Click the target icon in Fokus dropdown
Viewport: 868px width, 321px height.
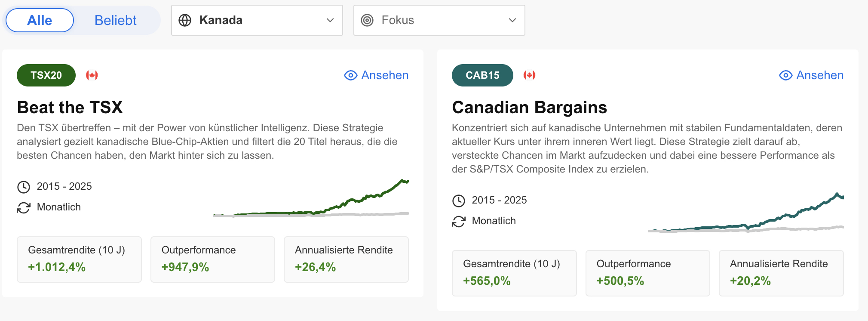pyautogui.click(x=367, y=20)
